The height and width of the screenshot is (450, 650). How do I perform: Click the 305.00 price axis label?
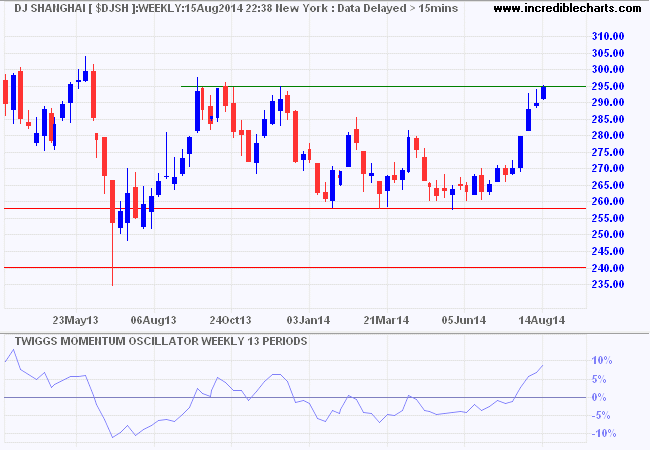608,53
